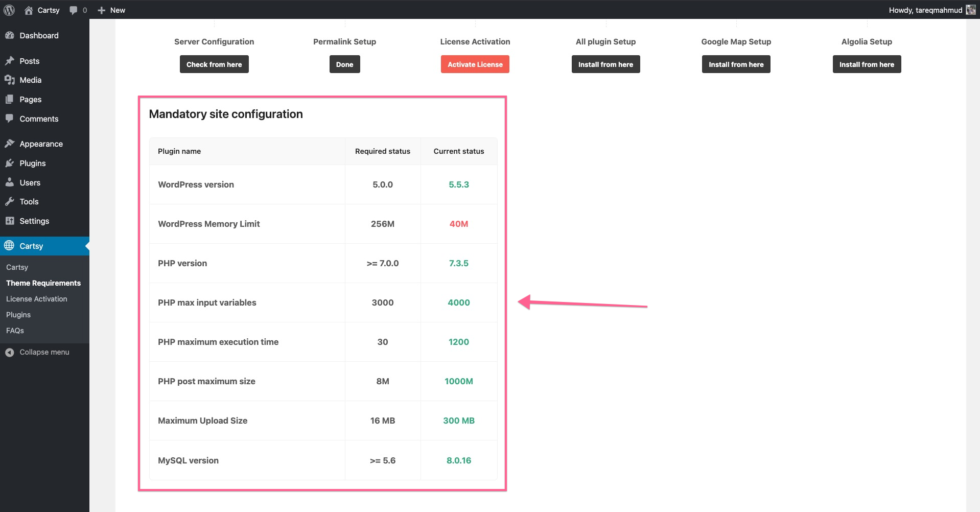This screenshot has width=980, height=512.
Task: Click the MySQL version label
Action: coord(188,460)
